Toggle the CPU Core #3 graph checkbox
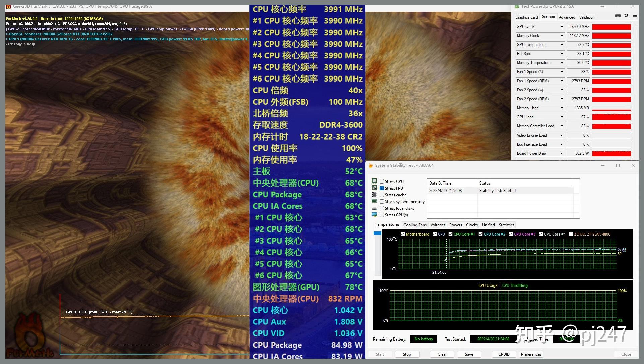Screen dimensions: 644x364 pyautogui.click(x=511, y=234)
